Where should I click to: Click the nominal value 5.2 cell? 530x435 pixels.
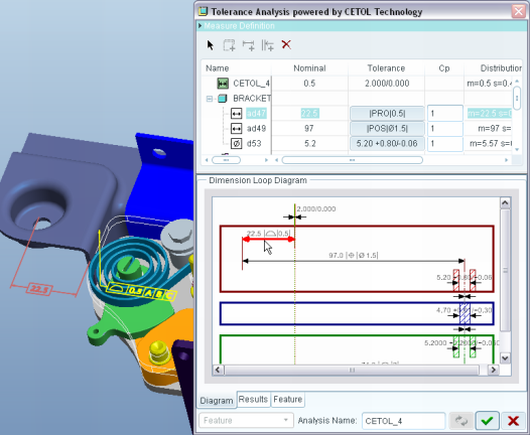pos(310,143)
